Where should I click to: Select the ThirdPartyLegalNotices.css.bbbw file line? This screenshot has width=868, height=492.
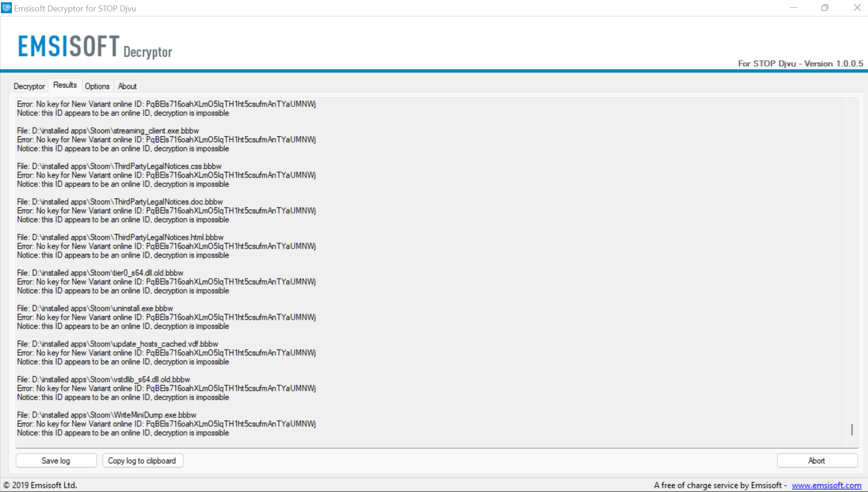coord(119,166)
